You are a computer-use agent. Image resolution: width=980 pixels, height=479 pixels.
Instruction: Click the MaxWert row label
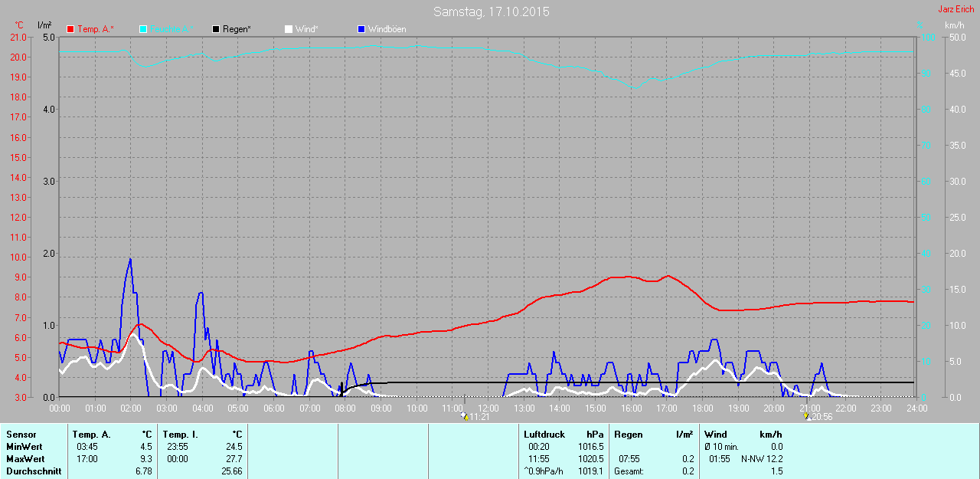point(24,459)
